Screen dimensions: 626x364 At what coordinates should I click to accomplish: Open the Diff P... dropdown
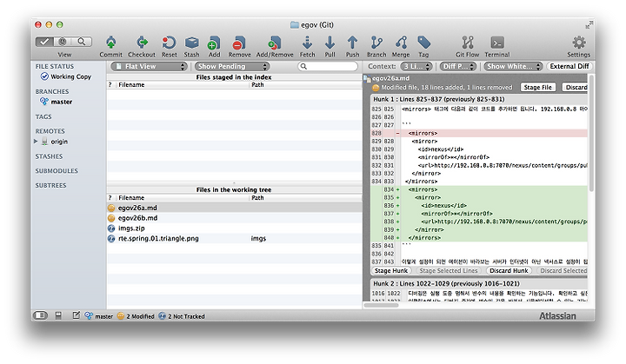458,66
